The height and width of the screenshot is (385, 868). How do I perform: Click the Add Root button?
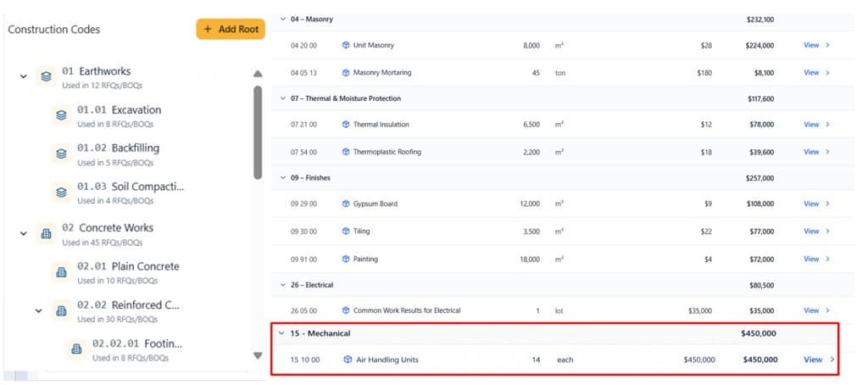tap(231, 30)
